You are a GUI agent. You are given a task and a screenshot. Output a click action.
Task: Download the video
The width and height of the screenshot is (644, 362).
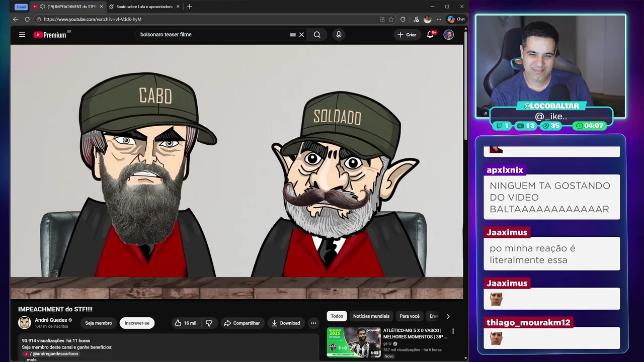point(286,323)
